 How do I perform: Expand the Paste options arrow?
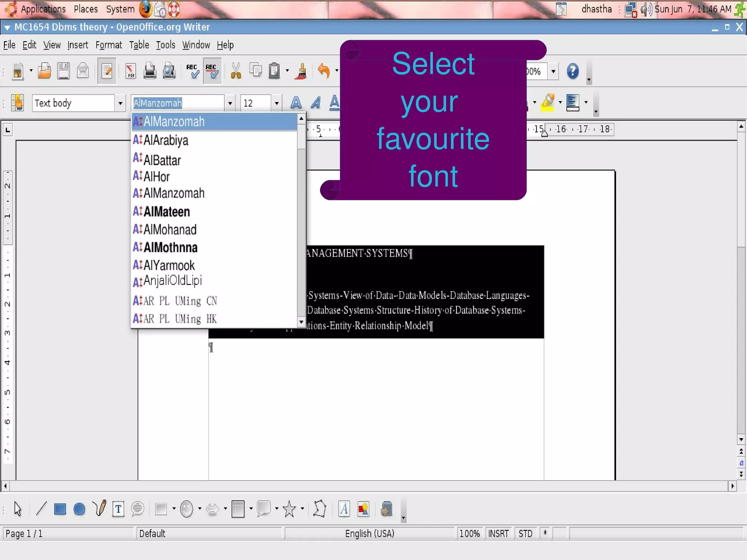[287, 71]
